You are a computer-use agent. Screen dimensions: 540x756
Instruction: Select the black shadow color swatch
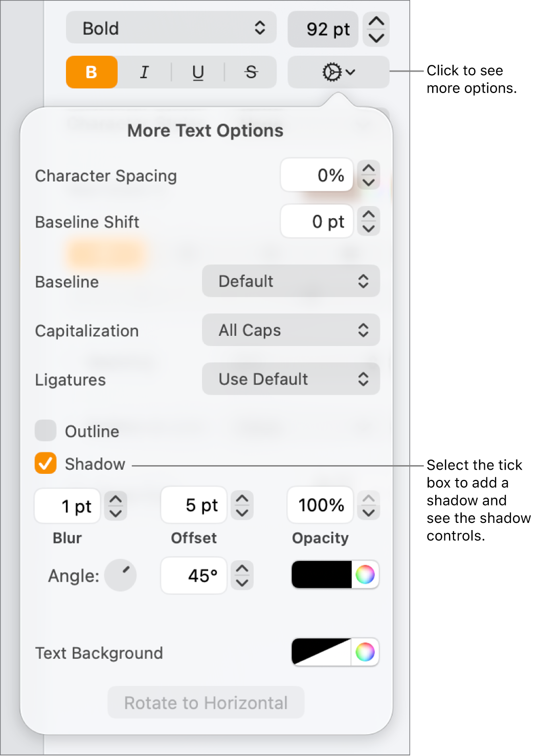click(320, 575)
